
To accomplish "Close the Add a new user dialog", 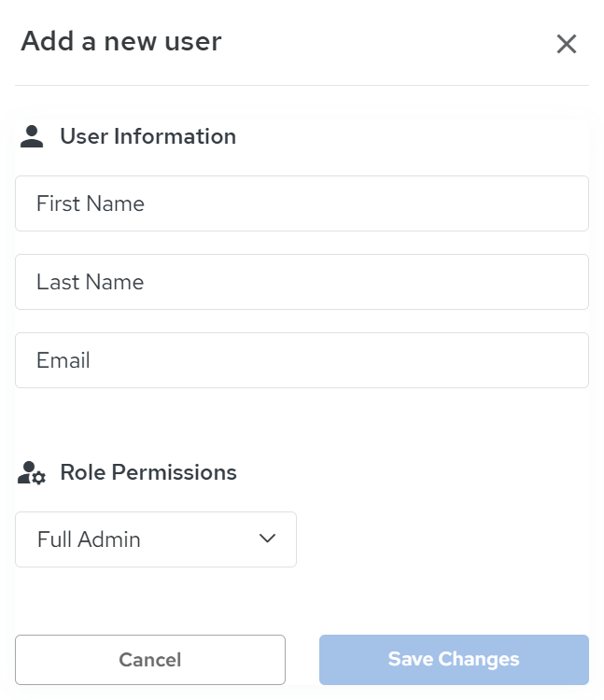I will [566, 44].
